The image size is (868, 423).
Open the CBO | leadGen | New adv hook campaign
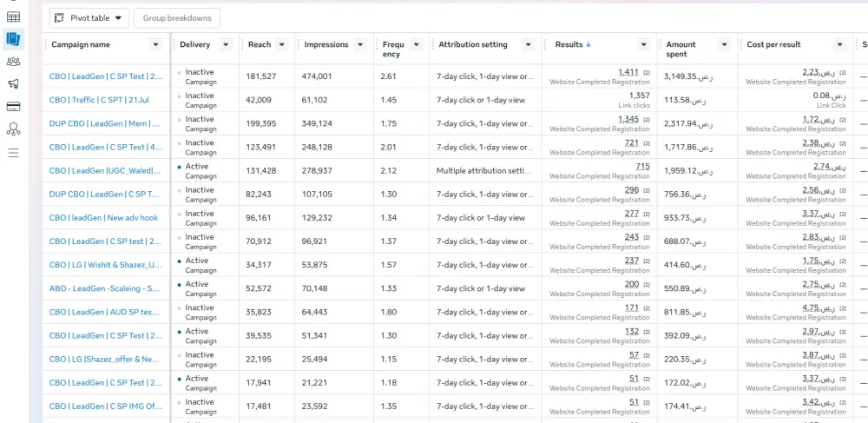point(103,217)
